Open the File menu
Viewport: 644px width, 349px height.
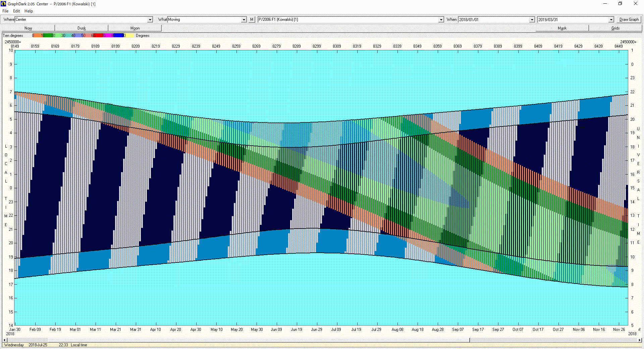(5, 11)
